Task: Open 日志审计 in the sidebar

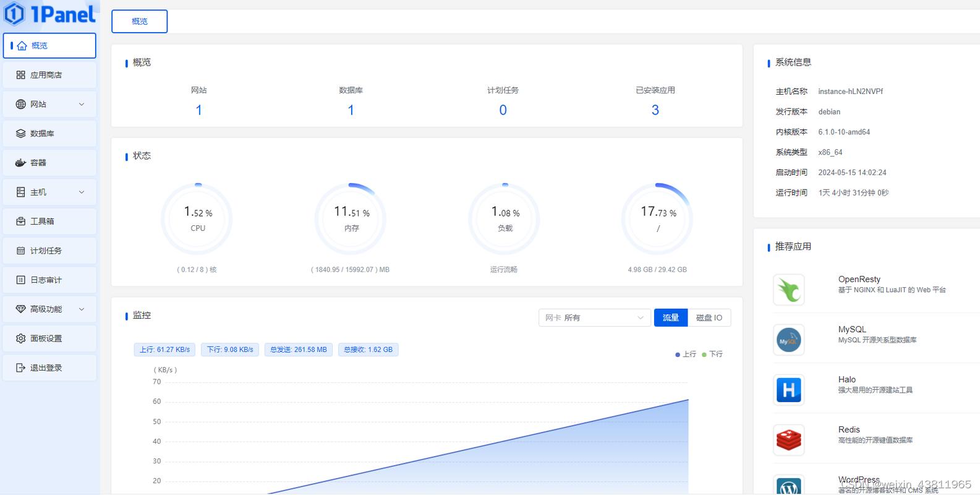Action: click(x=49, y=280)
